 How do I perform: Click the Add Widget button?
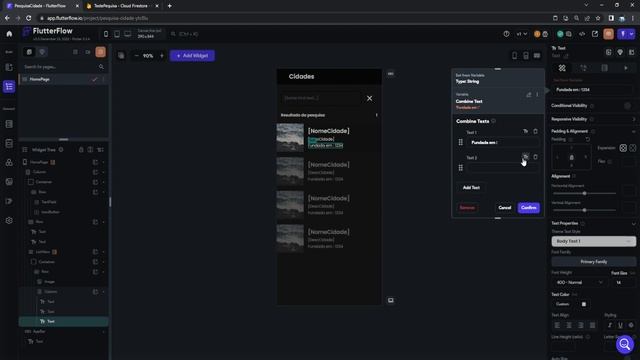pyautogui.click(x=192, y=56)
